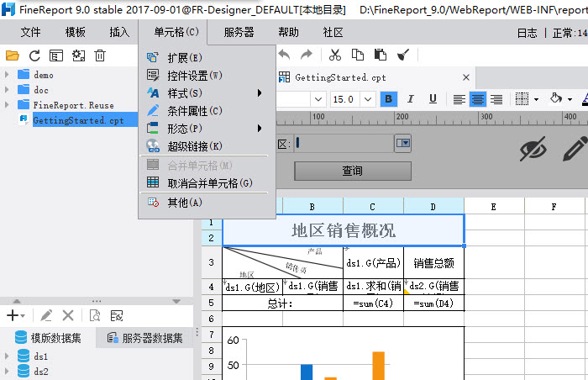Align cell text left

pyautogui.click(x=459, y=99)
